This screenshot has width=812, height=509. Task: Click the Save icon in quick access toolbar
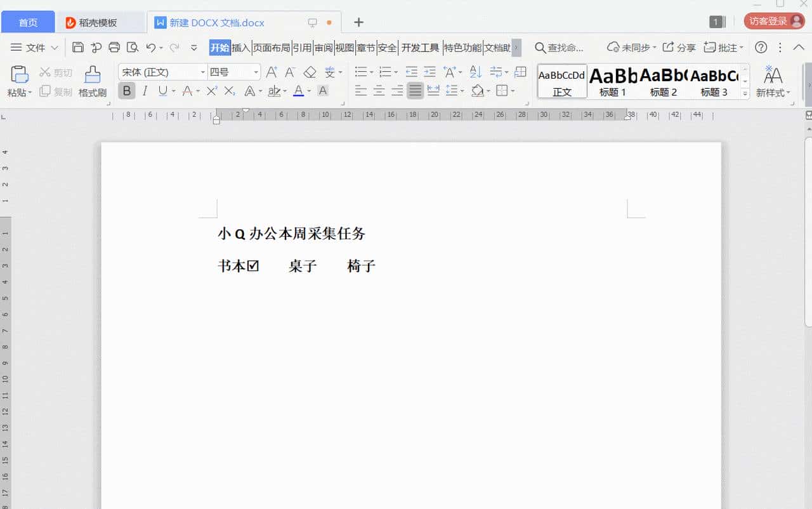(77, 47)
